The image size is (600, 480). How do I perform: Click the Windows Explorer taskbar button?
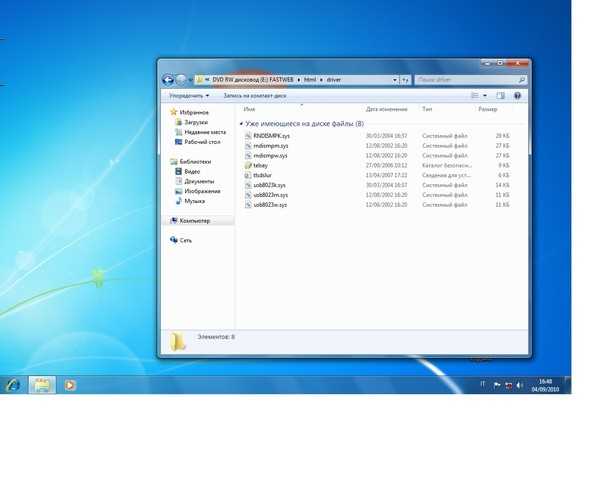point(42,385)
